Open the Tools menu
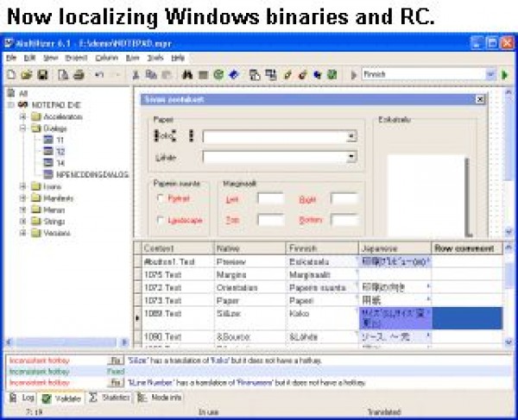518x420 pixels. point(155,58)
